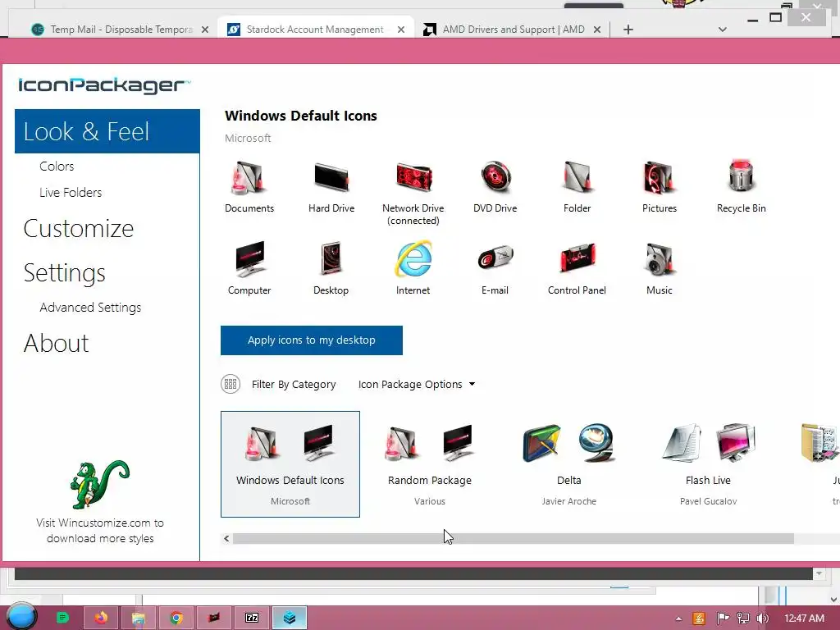Open Icon Package Options dropdown
The width and height of the screenshot is (840, 630).
(x=416, y=384)
